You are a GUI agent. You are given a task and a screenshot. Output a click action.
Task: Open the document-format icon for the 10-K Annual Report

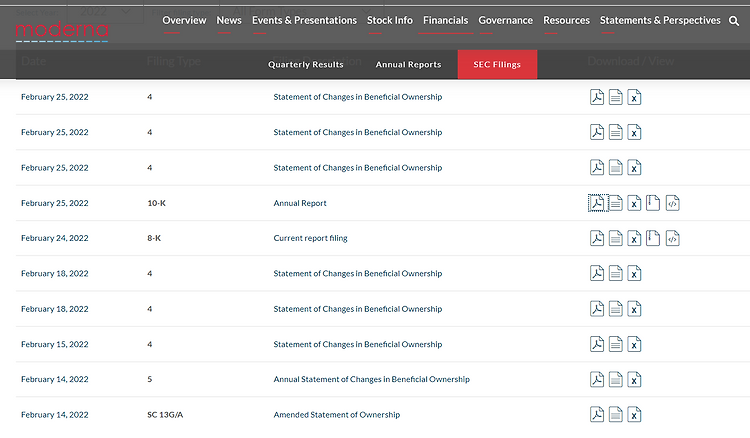pos(616,203)
